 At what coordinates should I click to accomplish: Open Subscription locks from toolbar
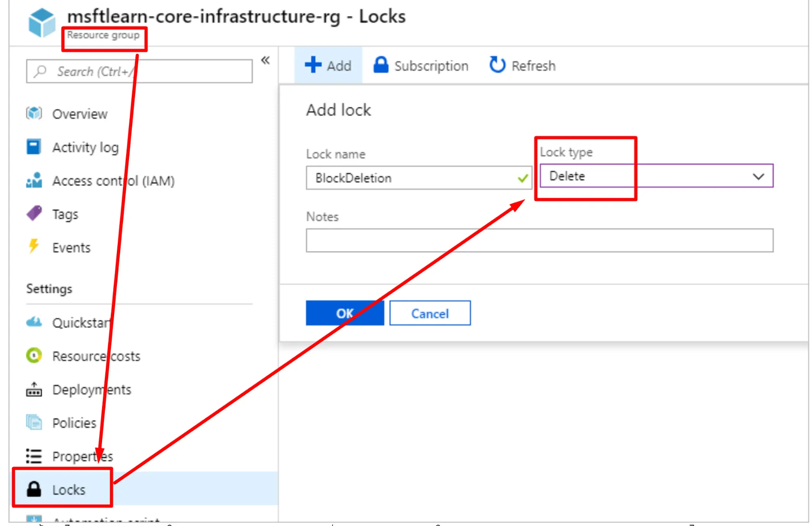coord(421,65)
